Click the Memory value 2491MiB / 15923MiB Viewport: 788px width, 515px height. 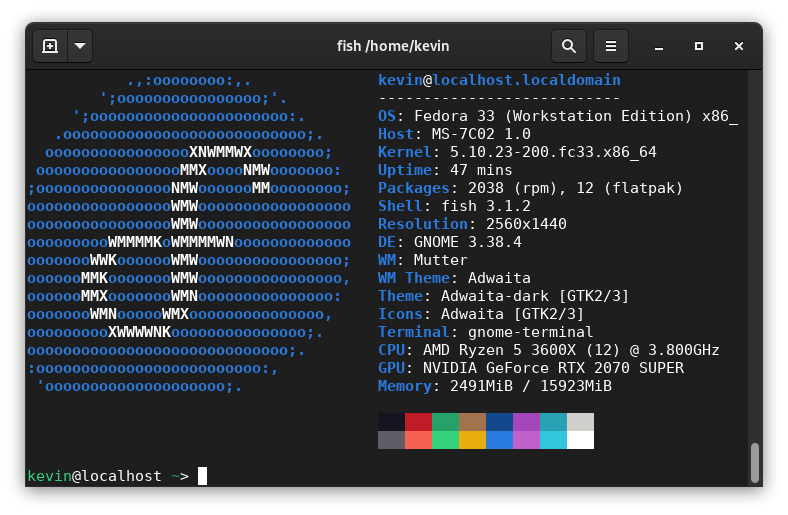click(530, 386)
